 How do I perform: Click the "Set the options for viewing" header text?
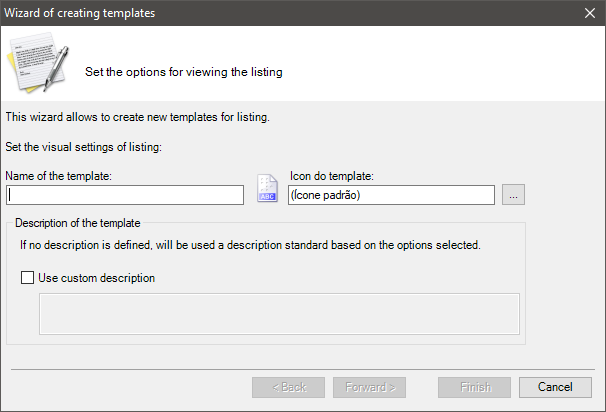184,72
